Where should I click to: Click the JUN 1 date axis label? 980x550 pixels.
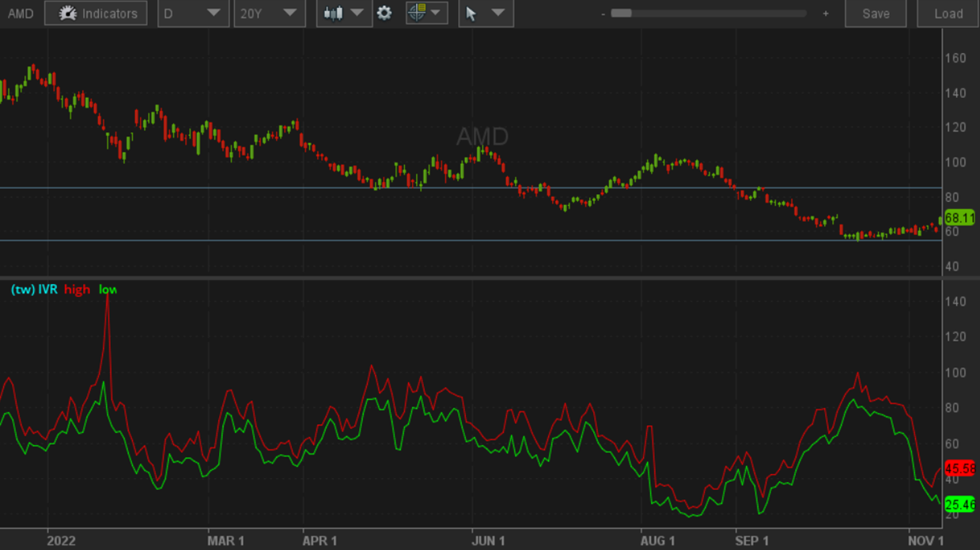pos(488,541)
